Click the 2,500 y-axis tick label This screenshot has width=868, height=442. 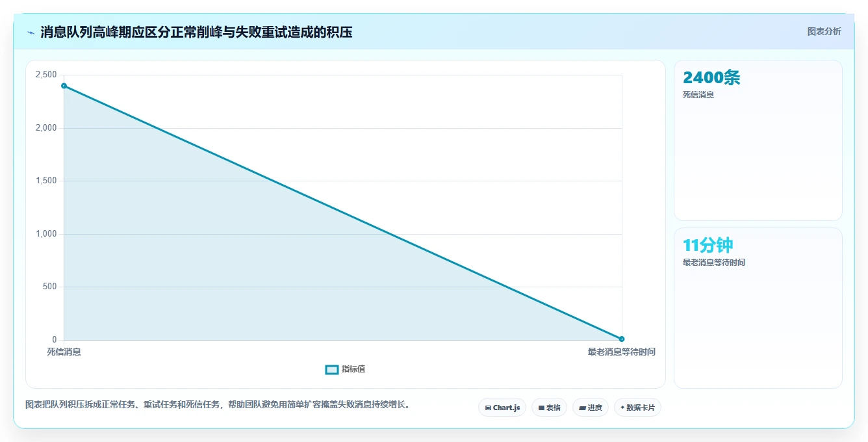pyautogui.click(x=46, y=75)
